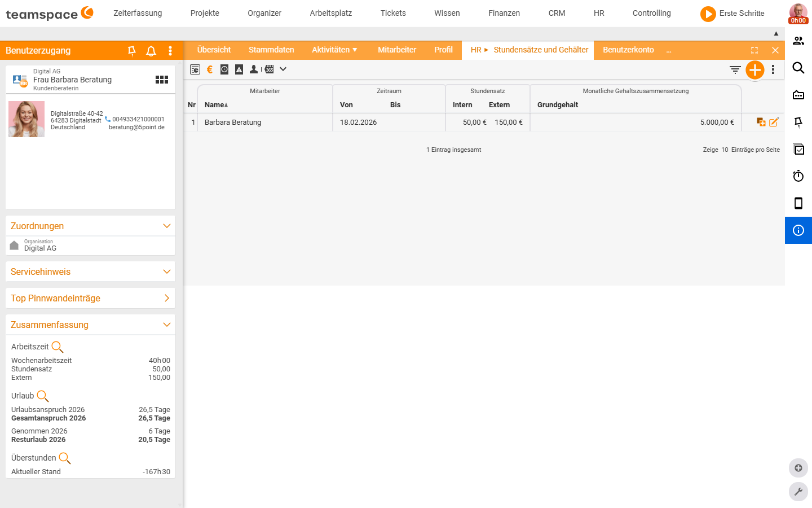Click the Digital AG organisation link
812x508 pixels.
click(x=40, y=248)
